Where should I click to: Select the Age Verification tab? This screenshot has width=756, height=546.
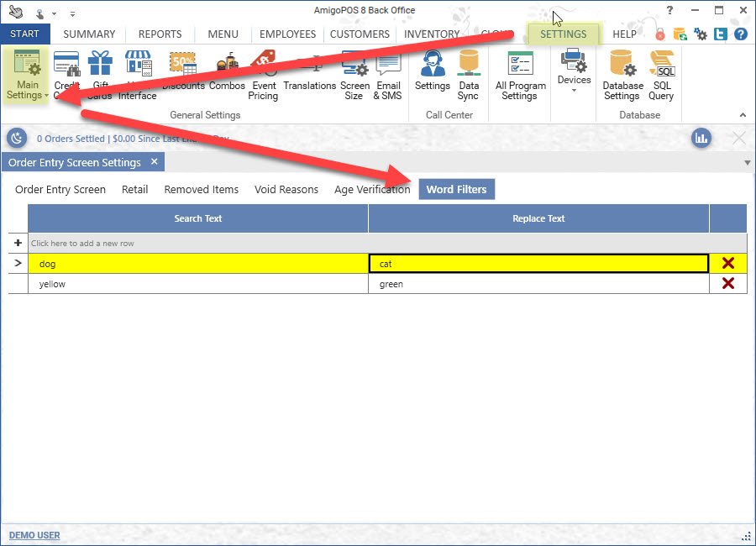[372, 190]
